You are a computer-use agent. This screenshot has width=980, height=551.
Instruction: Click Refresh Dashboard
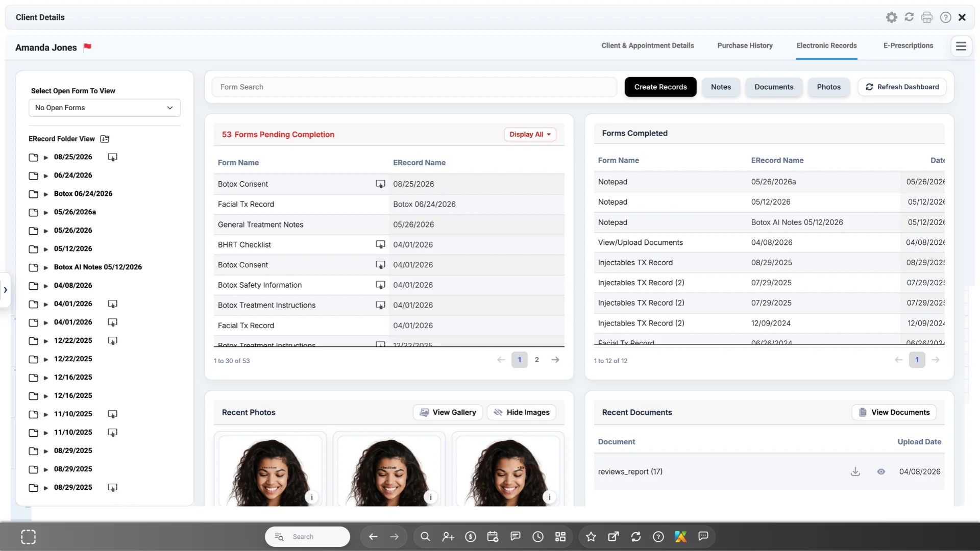pos(902,87)
